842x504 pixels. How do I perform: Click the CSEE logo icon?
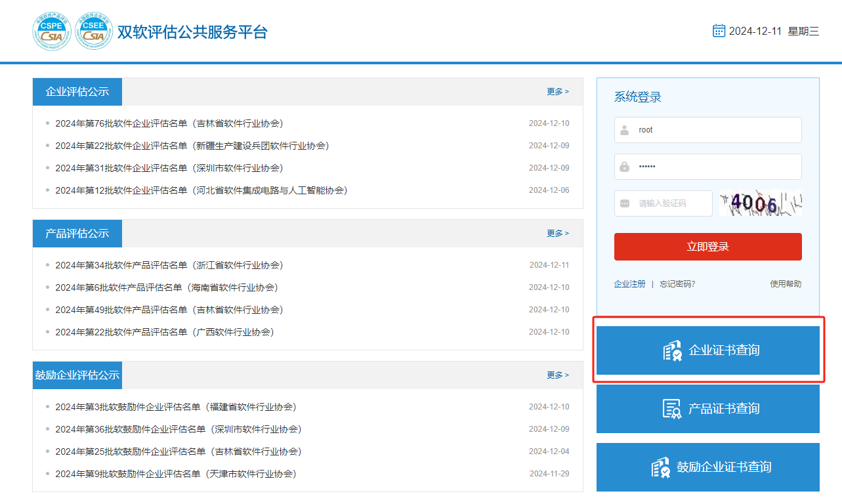tap(93, 31)
